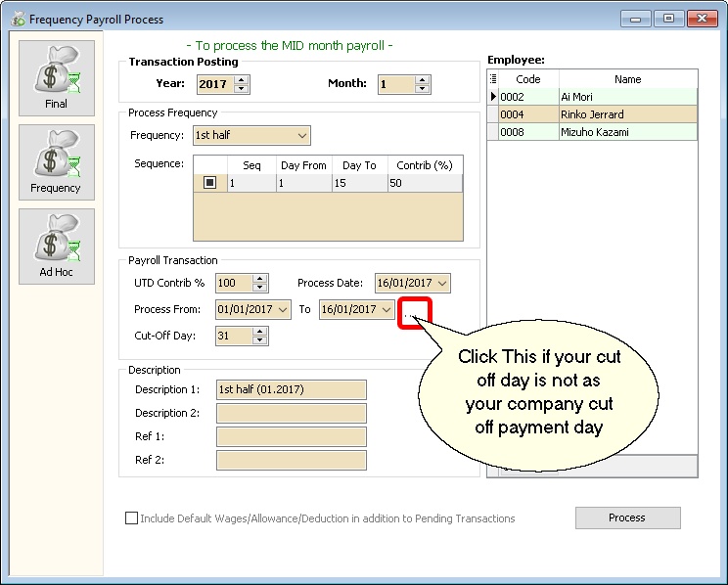Decrease the Month value
The width and height of the screenshot is (728, 585).
click(422, 89)
